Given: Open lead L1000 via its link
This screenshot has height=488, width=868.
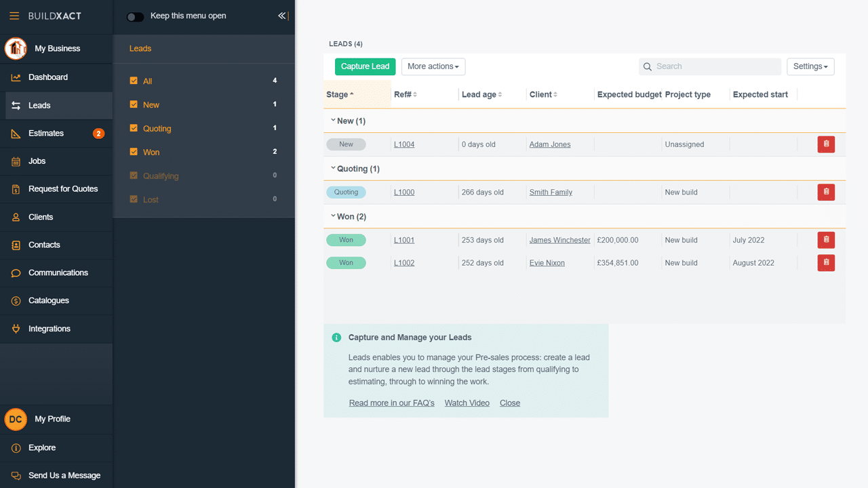Looking at the screenshot, I should [403, 192].
